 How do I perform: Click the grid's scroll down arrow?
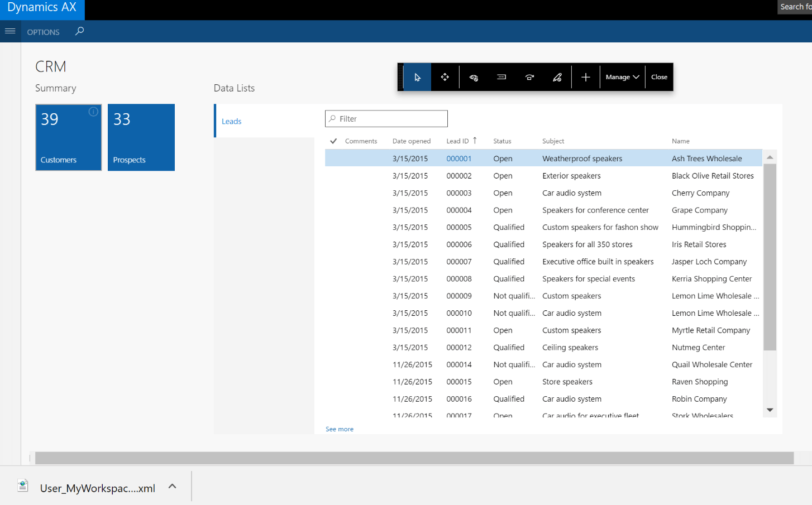point(770,410)
